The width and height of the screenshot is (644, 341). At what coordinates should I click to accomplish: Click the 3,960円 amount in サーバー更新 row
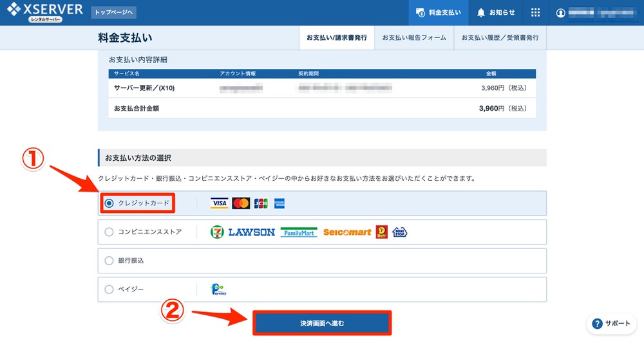coord(504,88)
